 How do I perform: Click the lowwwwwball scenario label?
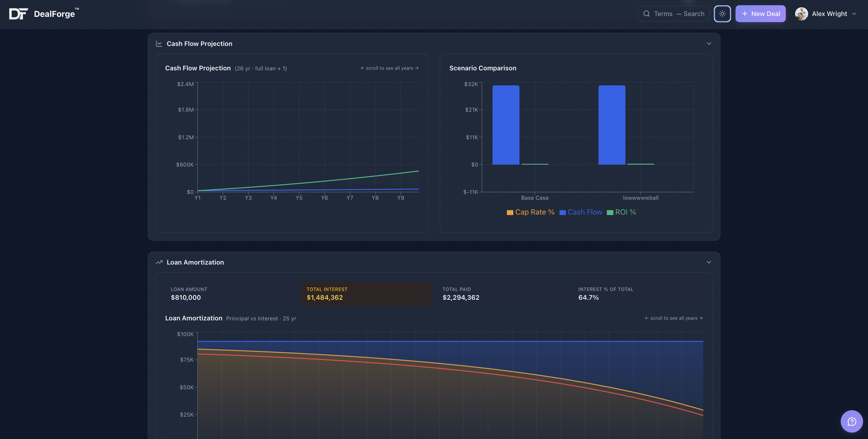pos(640,198)
